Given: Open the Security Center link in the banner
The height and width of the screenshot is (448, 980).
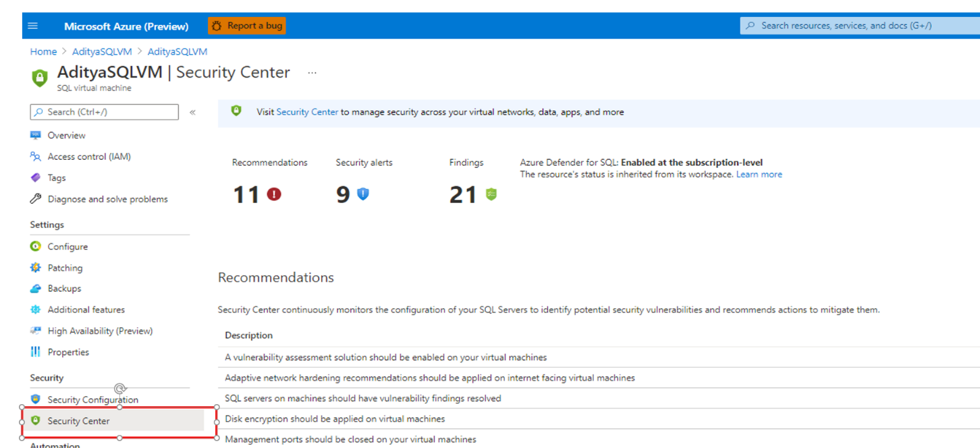Looking at the screenshot, I should (307, 112).
